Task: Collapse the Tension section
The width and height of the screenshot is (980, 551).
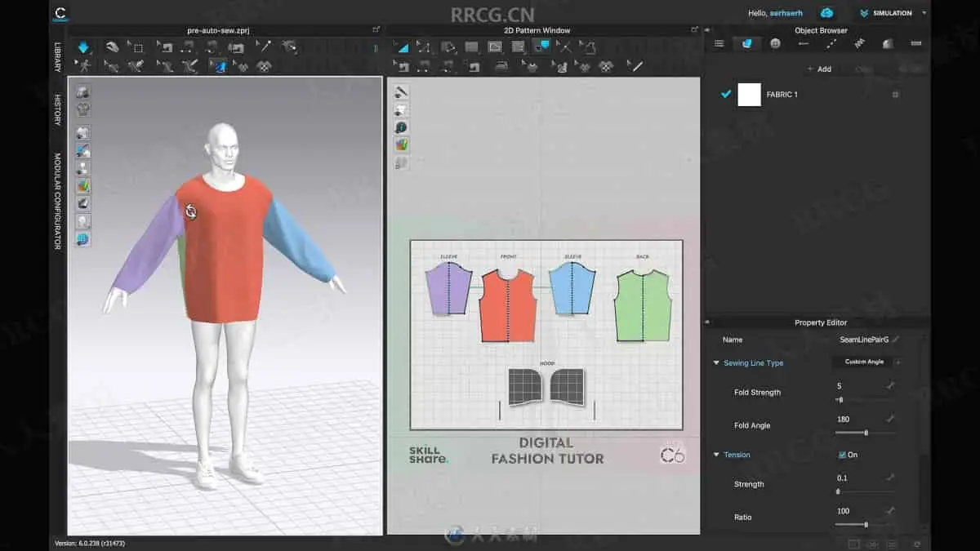Action: point(716,455)
